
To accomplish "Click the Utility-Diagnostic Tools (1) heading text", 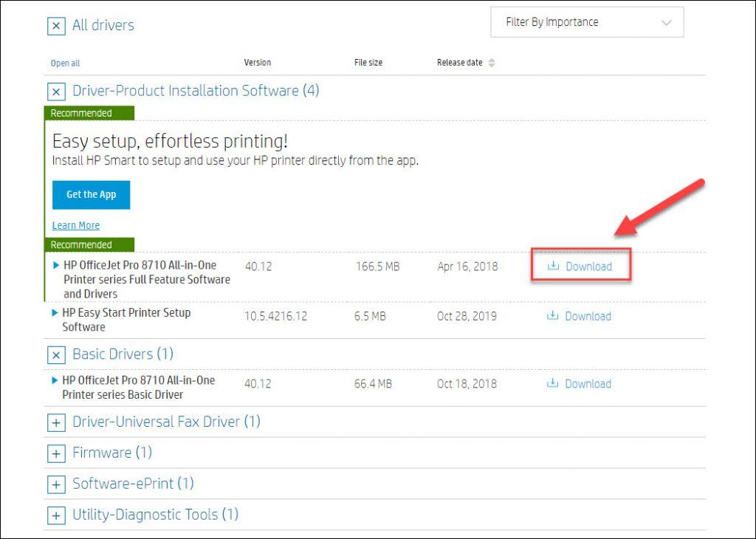I will click(155, 515).
